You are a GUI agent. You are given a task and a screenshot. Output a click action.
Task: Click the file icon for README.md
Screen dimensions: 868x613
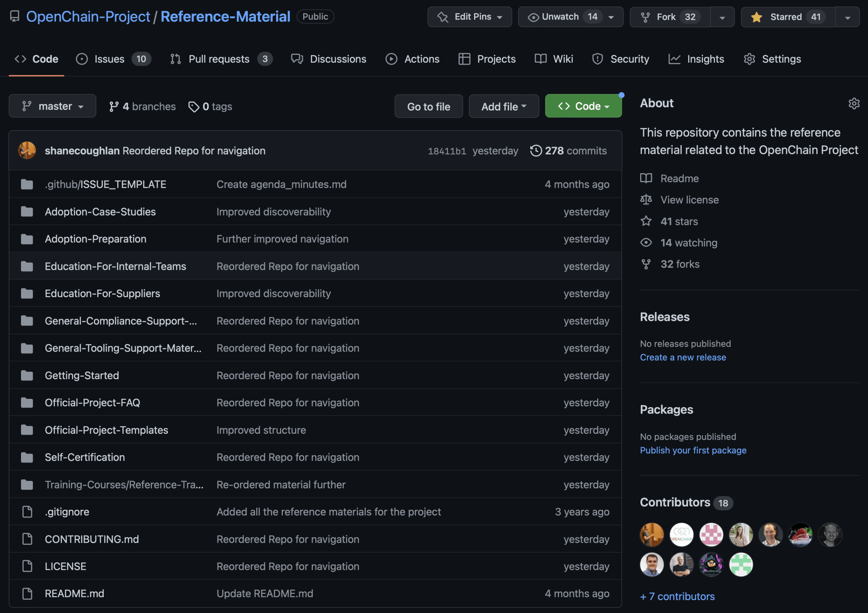[x=27, y=593]
